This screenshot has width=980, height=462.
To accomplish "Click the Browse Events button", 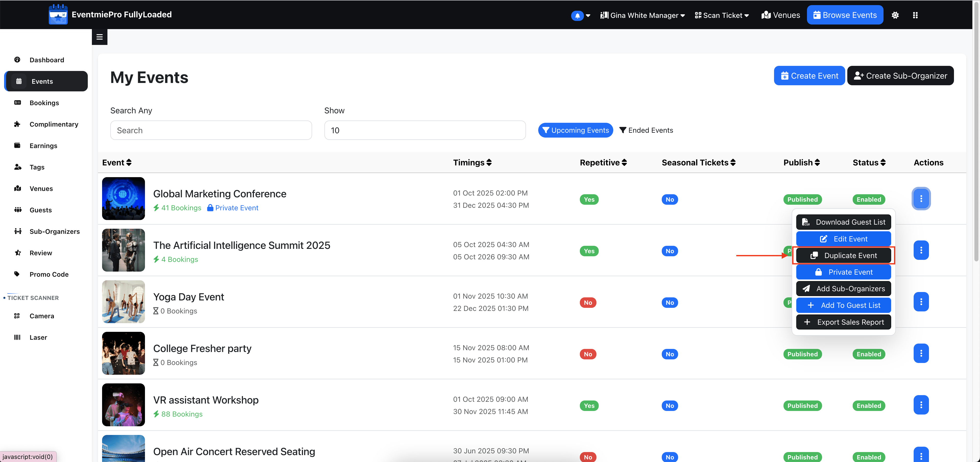I will pos(845,15).
